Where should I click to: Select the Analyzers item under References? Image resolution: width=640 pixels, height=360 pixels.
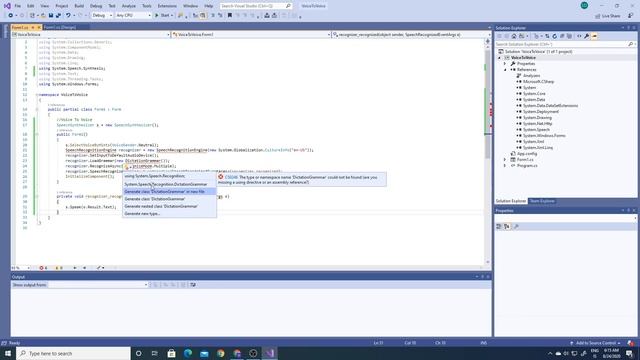[531, 76]
